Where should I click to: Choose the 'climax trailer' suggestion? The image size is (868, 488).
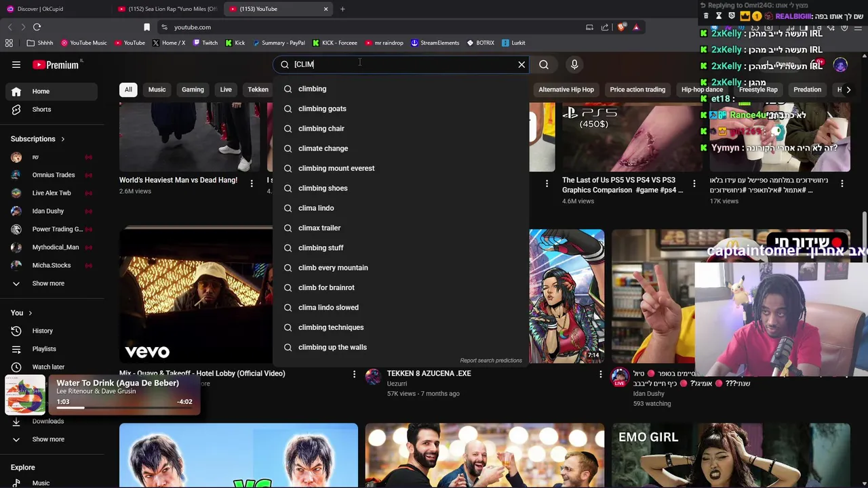pyautogui.click(x=401, y=228)
